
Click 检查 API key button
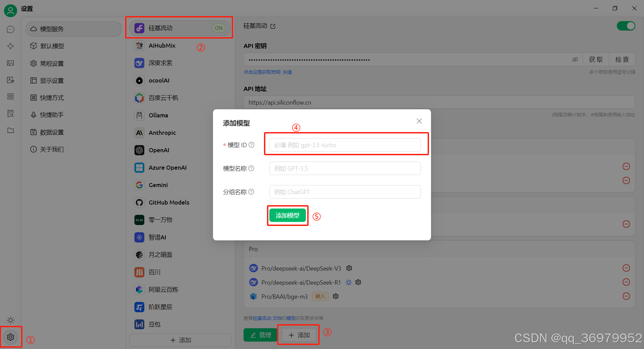(x=622, y=60)
